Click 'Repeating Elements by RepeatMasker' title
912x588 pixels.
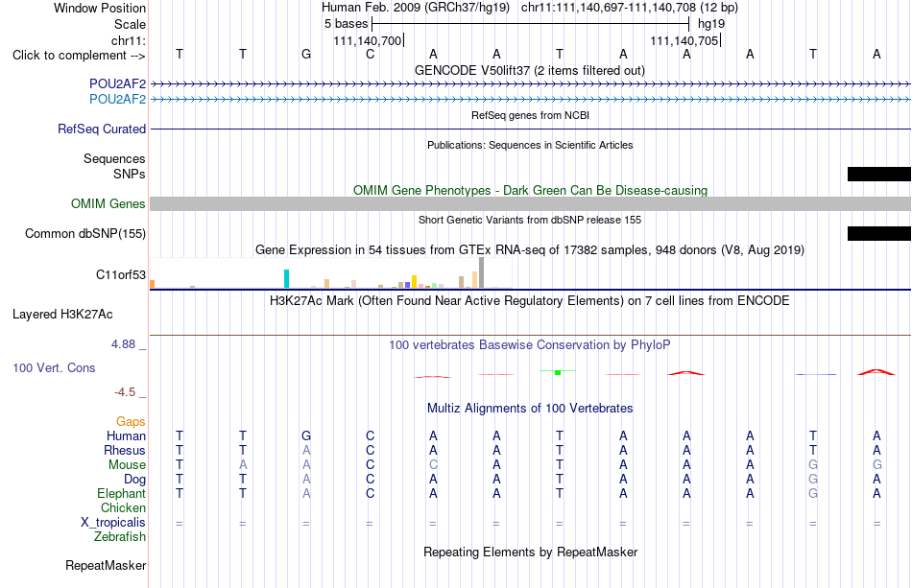click(x=531, y=552)
